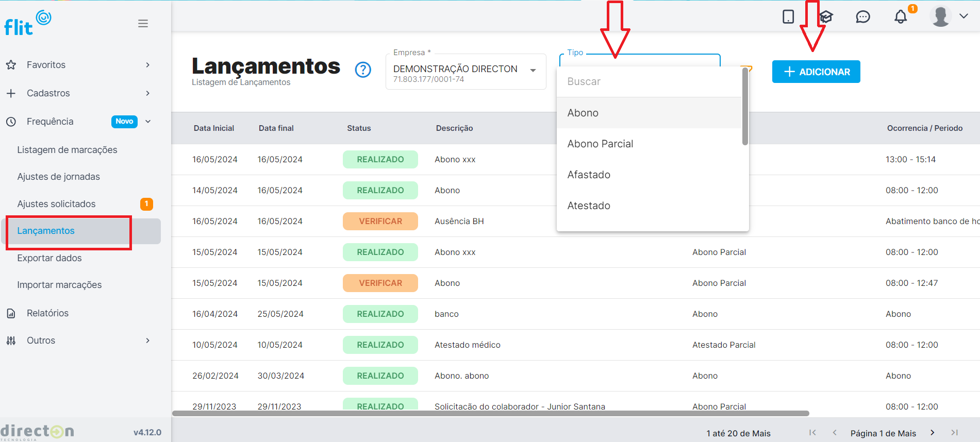The width and height of the screenshot is (980, 442).
Task: Click the Buscar search field
Action: 649,81
